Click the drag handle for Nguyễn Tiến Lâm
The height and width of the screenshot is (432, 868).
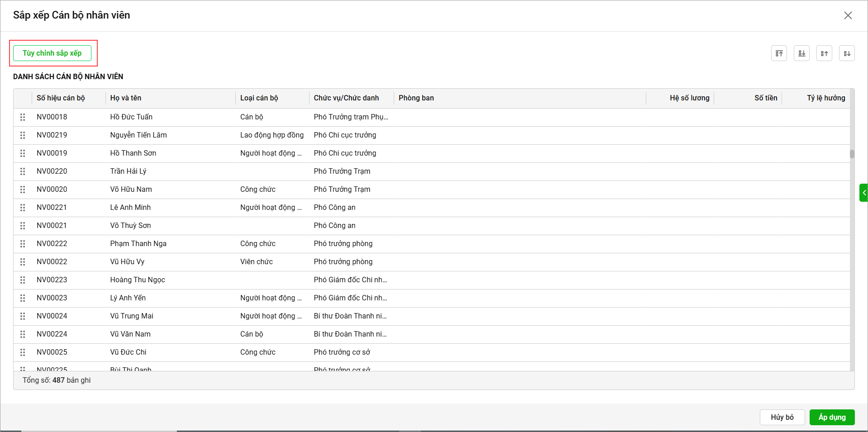pos(23,135)
